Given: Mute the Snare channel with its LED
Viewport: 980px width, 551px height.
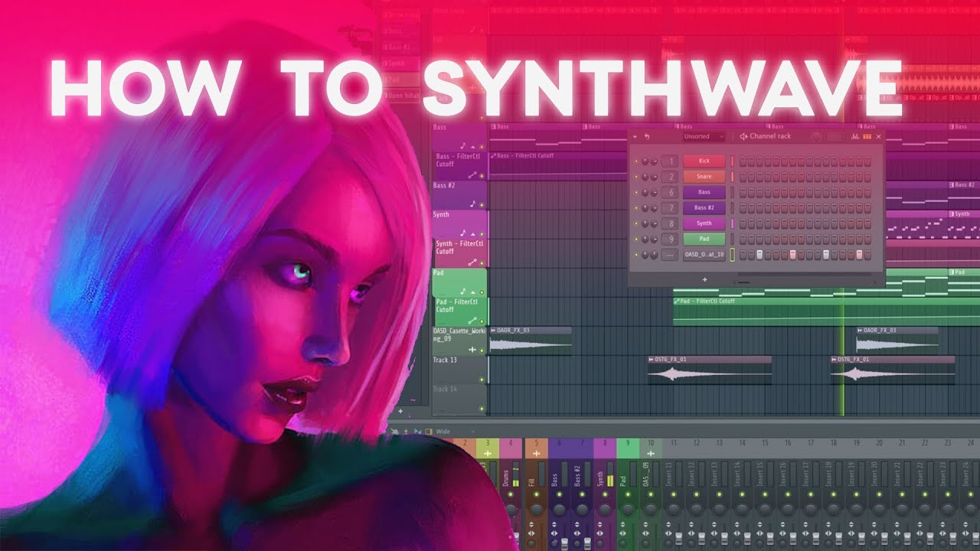Looking at the screenshot, I should pyautogui.click(x=636, y=177).
